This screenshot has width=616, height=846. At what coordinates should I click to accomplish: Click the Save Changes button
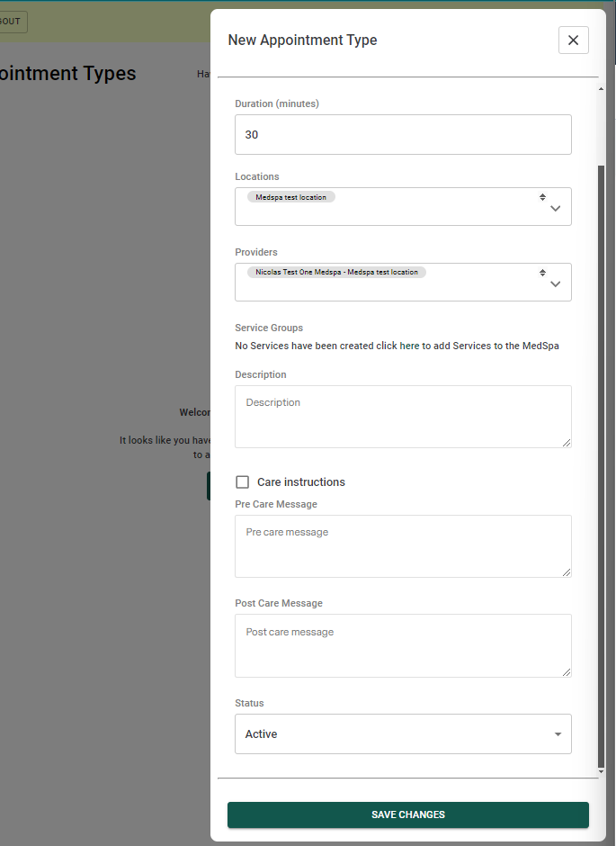click(408, 814)
